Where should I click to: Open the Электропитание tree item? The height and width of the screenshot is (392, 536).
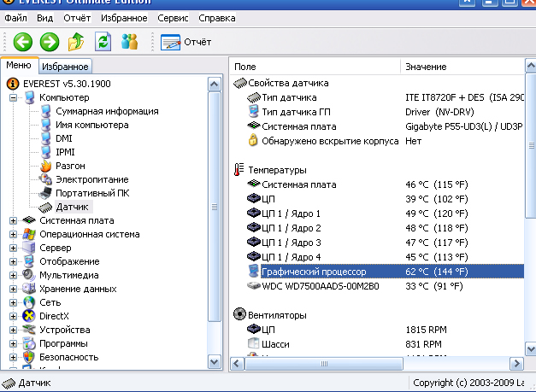coord(91,179)
